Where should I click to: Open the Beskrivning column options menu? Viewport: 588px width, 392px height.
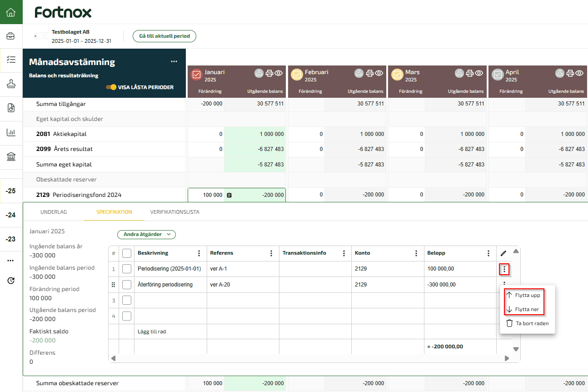click(199, 253)
